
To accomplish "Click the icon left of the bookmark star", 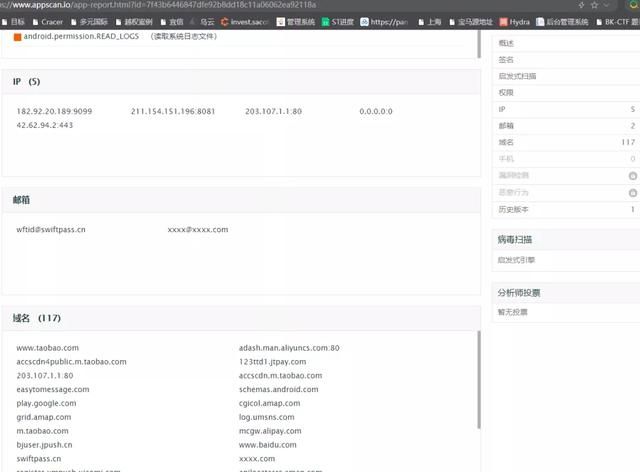I will click(581, 5).
